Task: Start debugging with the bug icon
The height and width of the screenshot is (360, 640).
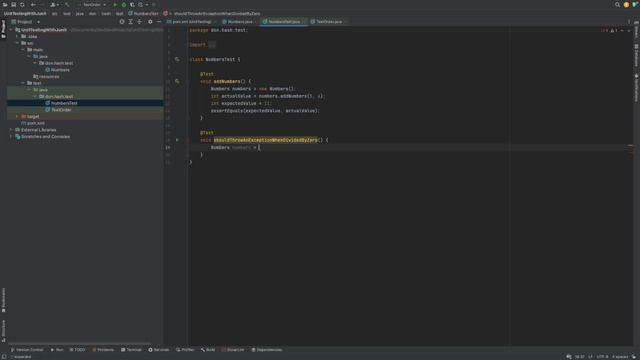Action: coord(124,4)
